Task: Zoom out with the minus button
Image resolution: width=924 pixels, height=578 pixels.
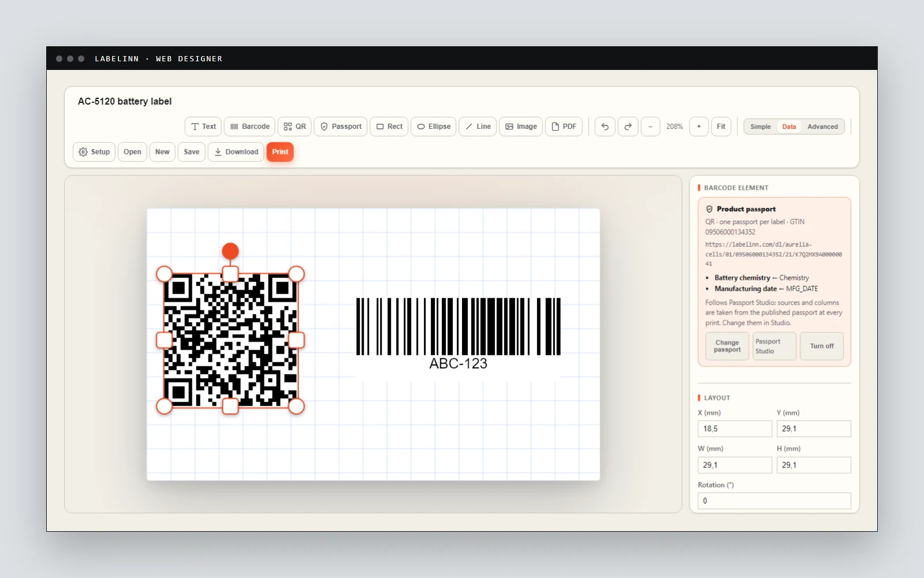Action: 650,127
